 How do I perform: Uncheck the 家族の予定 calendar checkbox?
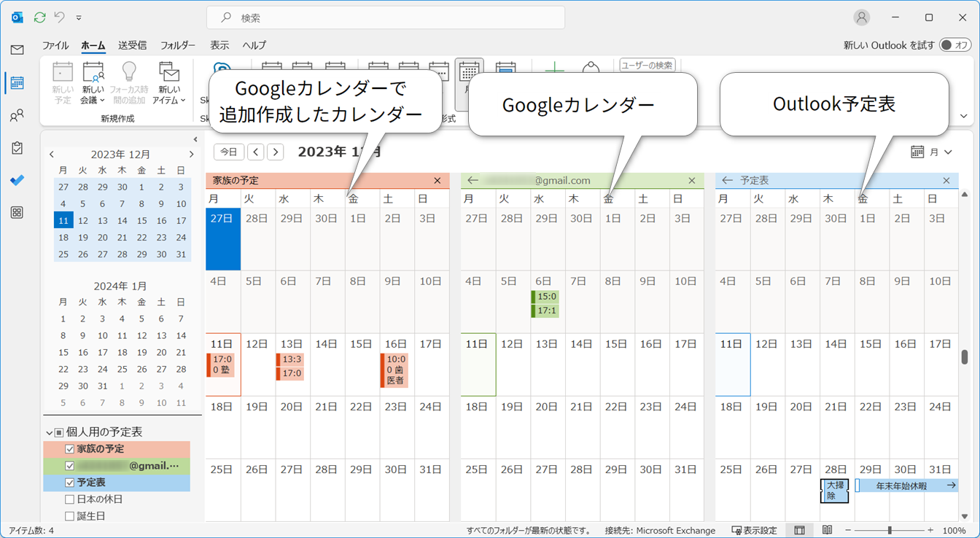point(70,449)
